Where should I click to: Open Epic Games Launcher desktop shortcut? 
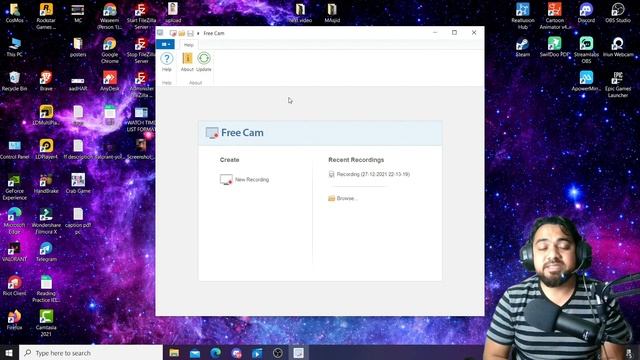[x=618, y=84]
